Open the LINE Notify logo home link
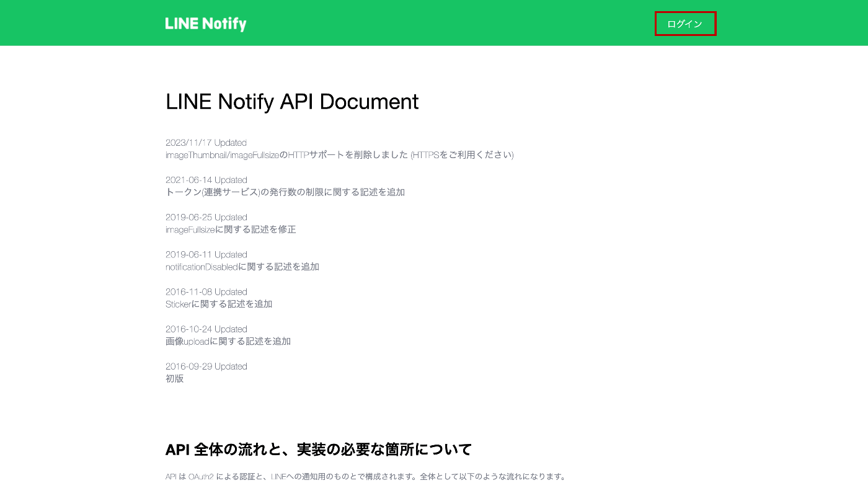Screen dimensions: 868x488 (206, 24)
